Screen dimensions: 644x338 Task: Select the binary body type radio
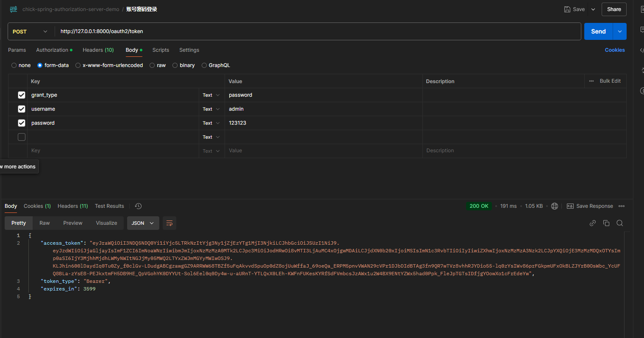pyautogui.click(x=175, y=65)
